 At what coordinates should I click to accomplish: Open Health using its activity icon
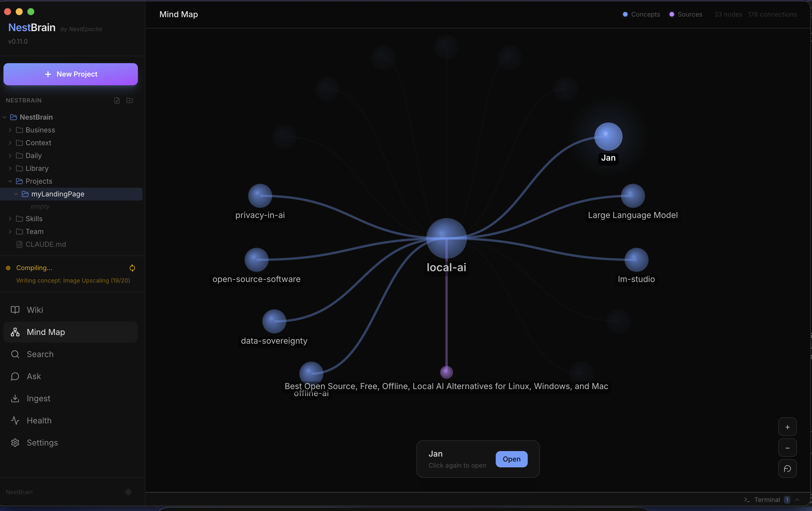[15, 420]
